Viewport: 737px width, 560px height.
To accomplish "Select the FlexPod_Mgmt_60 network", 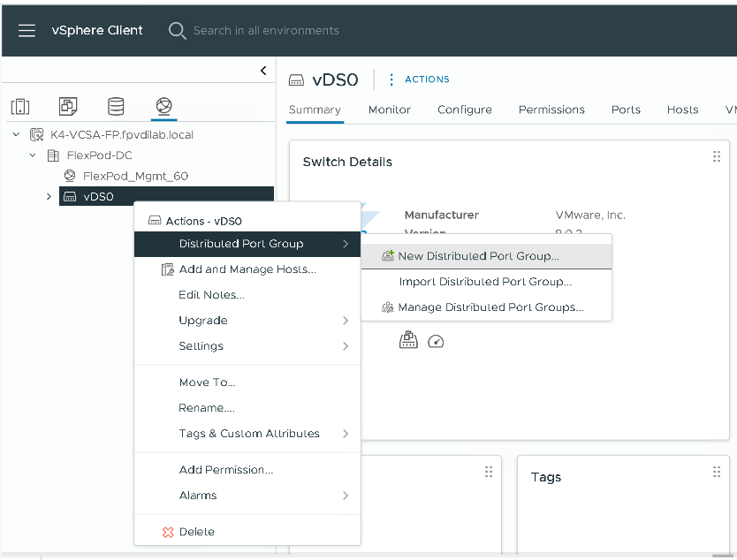I will coord(135,176).
